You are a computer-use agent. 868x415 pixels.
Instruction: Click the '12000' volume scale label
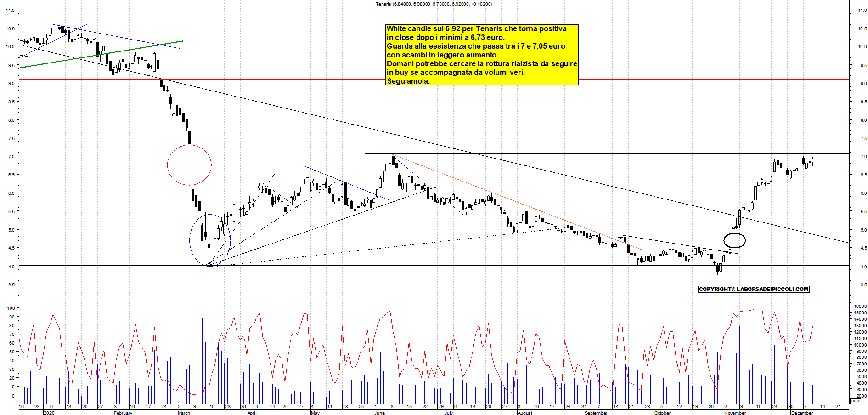[x=860, y=332]
